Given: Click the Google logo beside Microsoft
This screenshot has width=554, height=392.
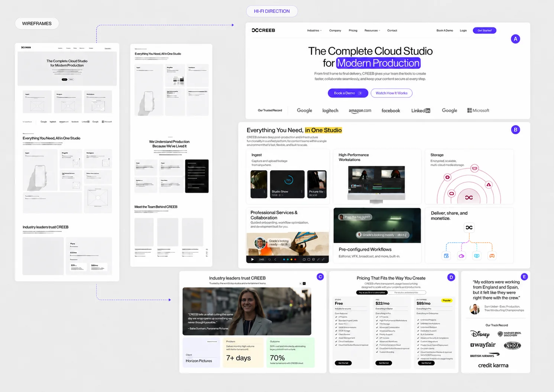Looking at the screenshot, I should pos(450,110).
